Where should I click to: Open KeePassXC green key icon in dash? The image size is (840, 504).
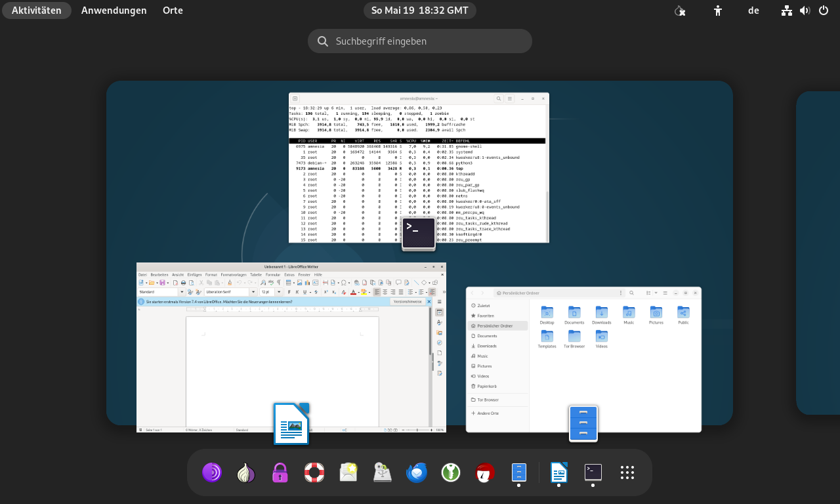[451, 472]
